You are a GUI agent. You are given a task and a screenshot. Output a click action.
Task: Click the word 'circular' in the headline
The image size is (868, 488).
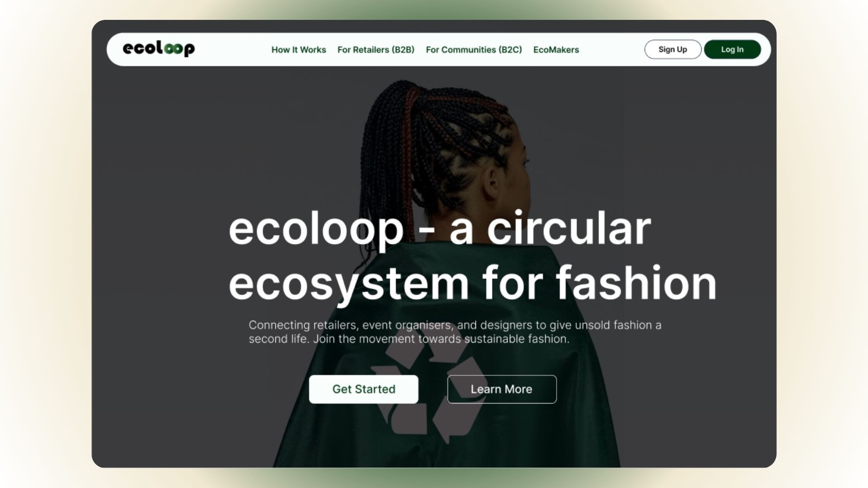(x=569, y=228)
